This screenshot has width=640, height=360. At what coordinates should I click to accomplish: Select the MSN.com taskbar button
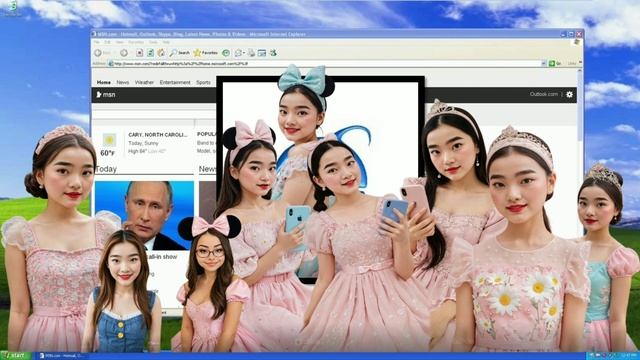point(62,356)
